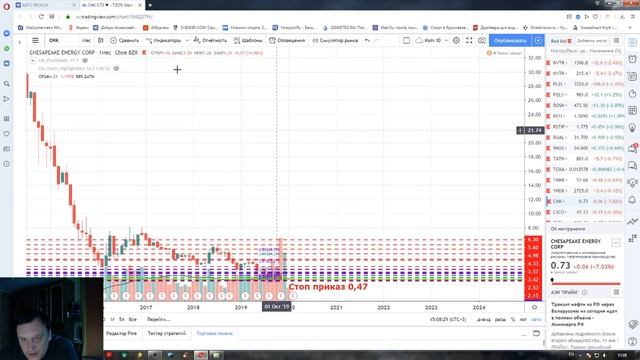The height and width of the screenshot is (360, 640).
Task: Open the Red list watchlist dropdown
Action: [x=561, y=41]
